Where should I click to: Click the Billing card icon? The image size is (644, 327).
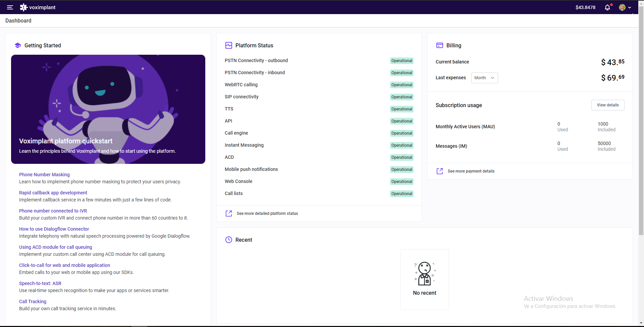[x=440, y=45]
